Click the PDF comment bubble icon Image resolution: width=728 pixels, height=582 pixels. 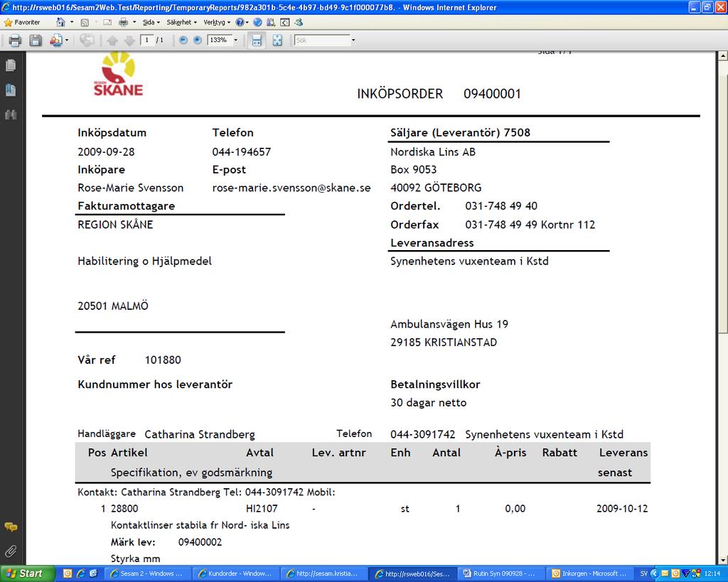pos(86,41)
